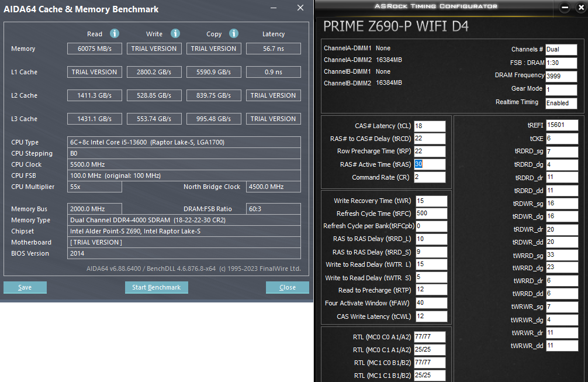588x382 pixels.
Task: Click Memory Bus 2000.0 MHz field
Action: click(x=95, y=209)
